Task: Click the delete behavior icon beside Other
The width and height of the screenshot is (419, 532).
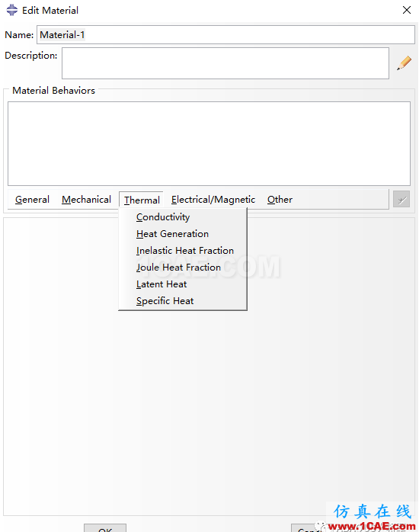Action: click(401, 199)
